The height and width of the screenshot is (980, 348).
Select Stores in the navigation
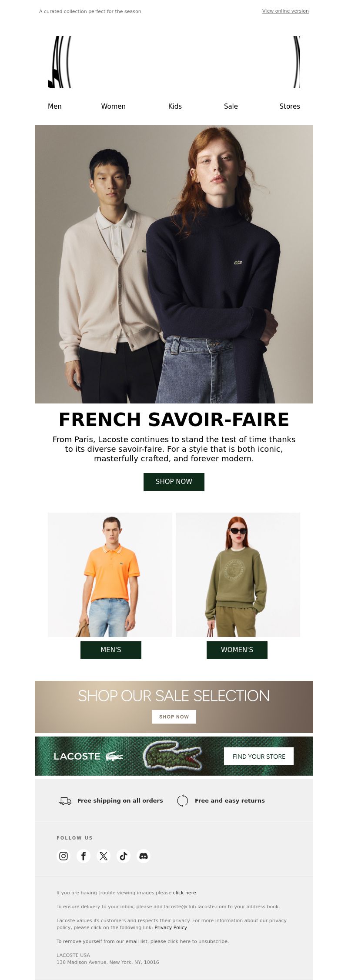coord(290,107)
